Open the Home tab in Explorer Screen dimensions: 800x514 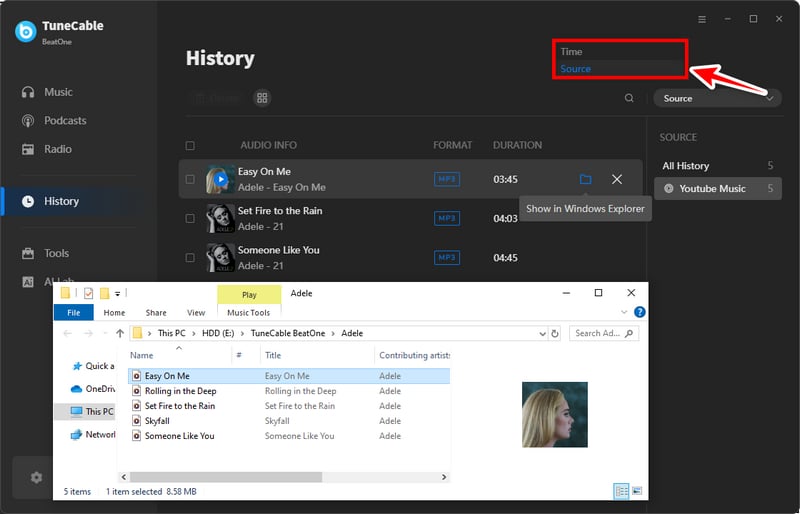pos(114,312)
